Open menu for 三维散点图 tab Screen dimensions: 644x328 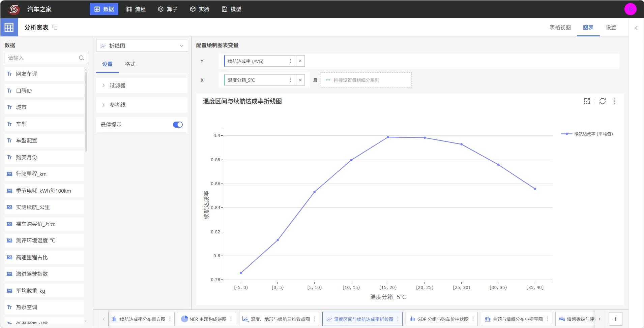point(314,319)
